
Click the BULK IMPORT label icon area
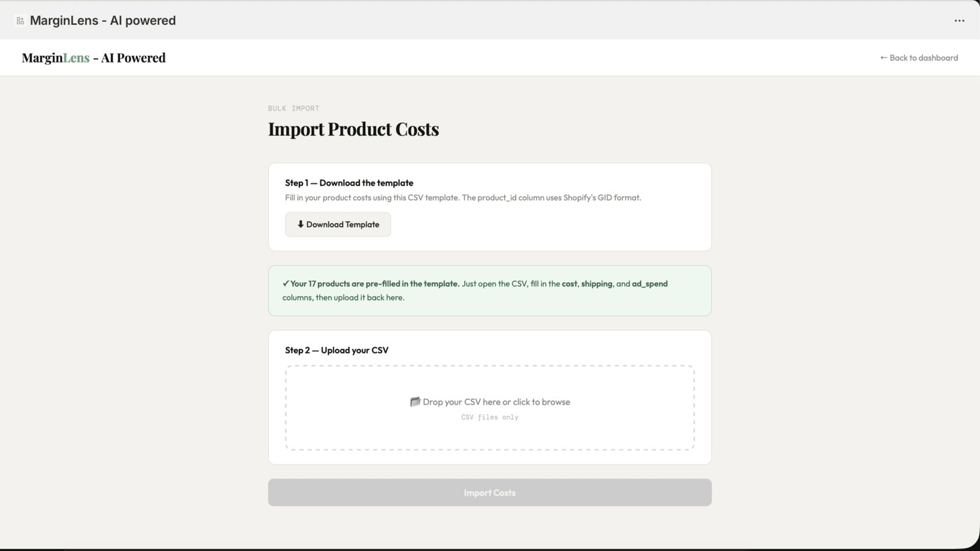pos(293,108)
